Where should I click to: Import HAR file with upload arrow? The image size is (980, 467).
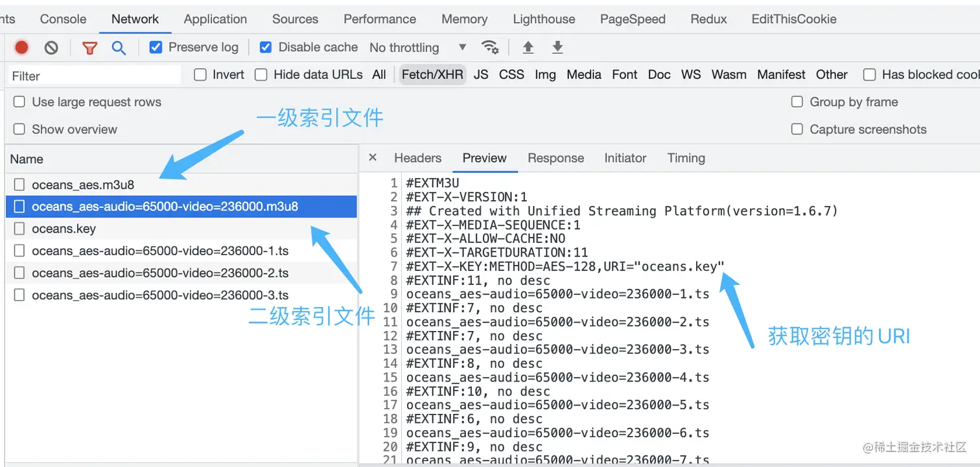[x=528, y=47]
